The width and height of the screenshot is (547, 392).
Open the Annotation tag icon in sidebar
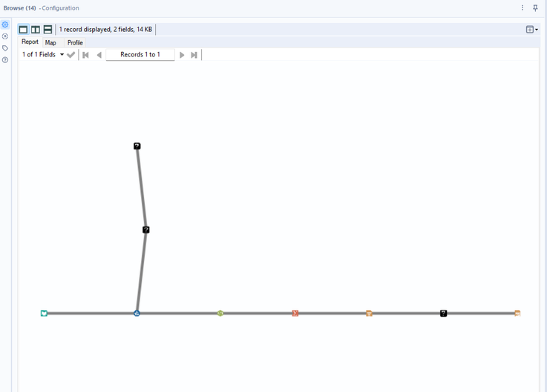click(5, 48)
